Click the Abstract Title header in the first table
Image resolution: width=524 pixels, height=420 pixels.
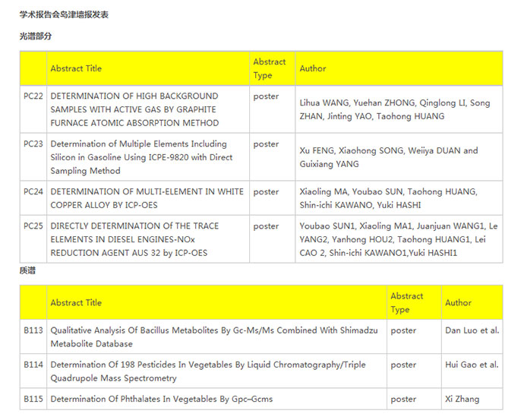coord(76,68)
